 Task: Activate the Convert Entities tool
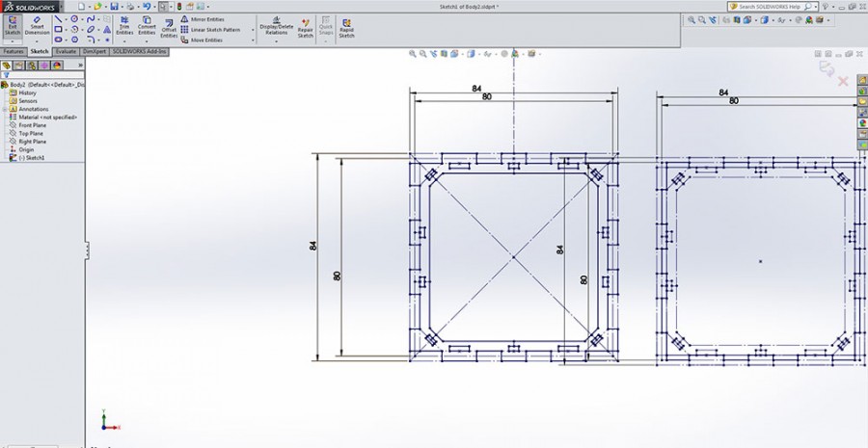tap(147, 27)
